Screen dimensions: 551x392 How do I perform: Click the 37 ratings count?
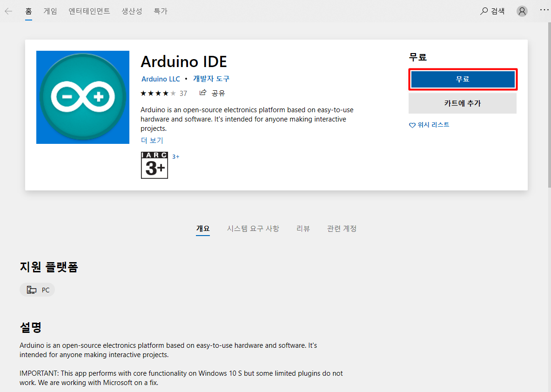[x=183, y=94]
